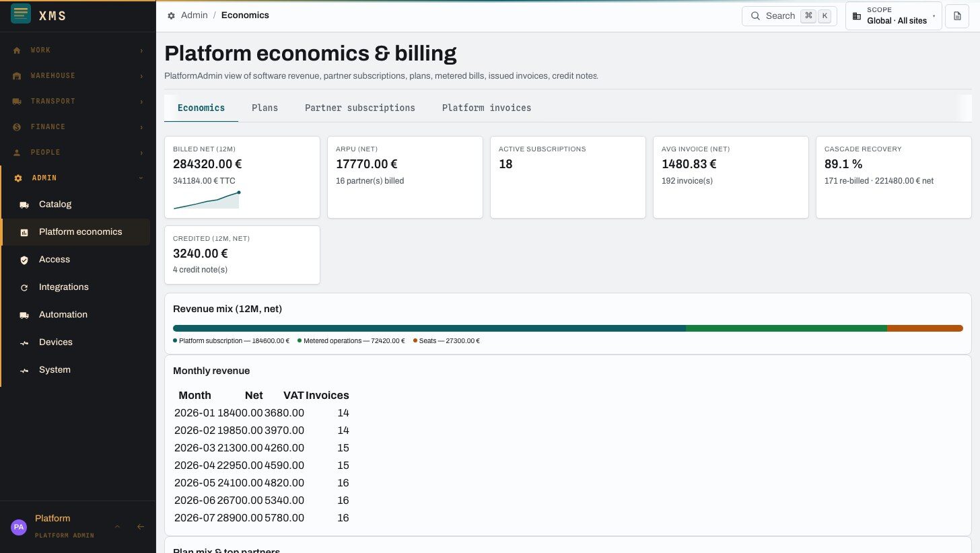Click the Active Subscriptions 18 card

tap(568, 178)
